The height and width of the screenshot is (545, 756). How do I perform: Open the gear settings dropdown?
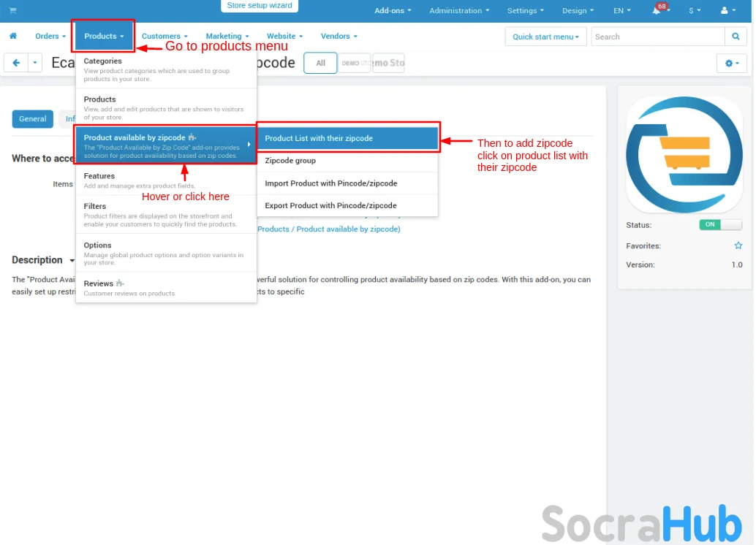[731, 63]
